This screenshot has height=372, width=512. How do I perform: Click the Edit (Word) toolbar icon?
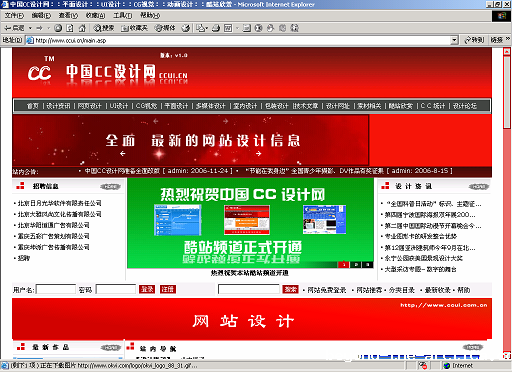[x=228, y=28]
